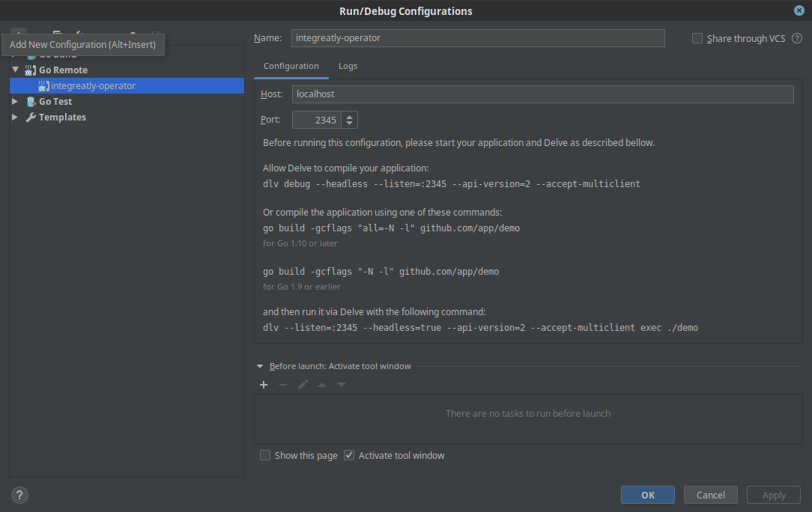Expand the Go Test tree node
The width and height of the screenshot is (812, 512).
pyautogui.click(x=15, y=101)
